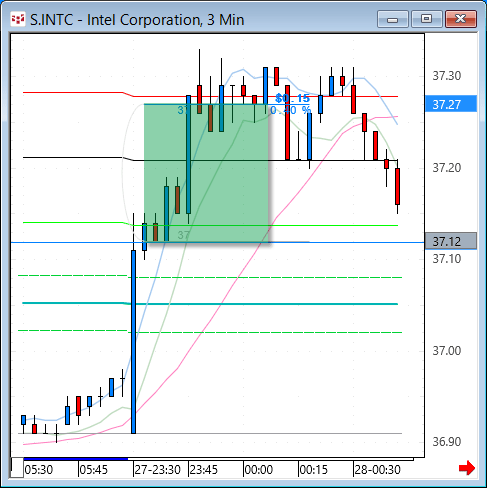Screen dimensions: 487x488
Task: Click the window title S.INTC - Intel Corporation
Action: (x=137, y=20)
